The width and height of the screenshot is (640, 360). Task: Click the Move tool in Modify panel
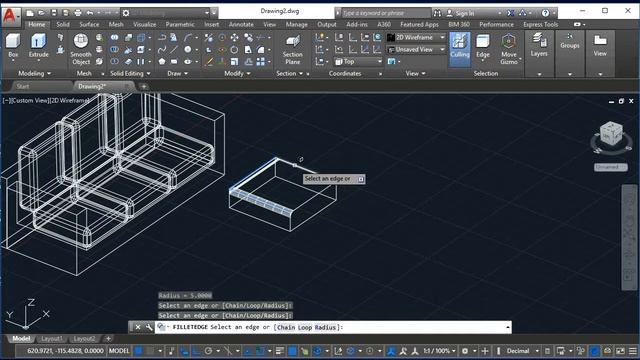pos(235,38)
